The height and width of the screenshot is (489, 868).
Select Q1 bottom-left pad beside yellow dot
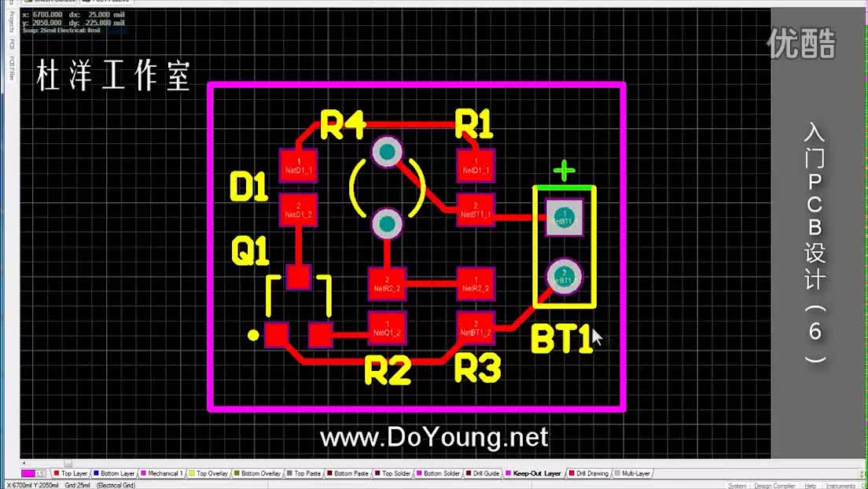pos(276,335)
